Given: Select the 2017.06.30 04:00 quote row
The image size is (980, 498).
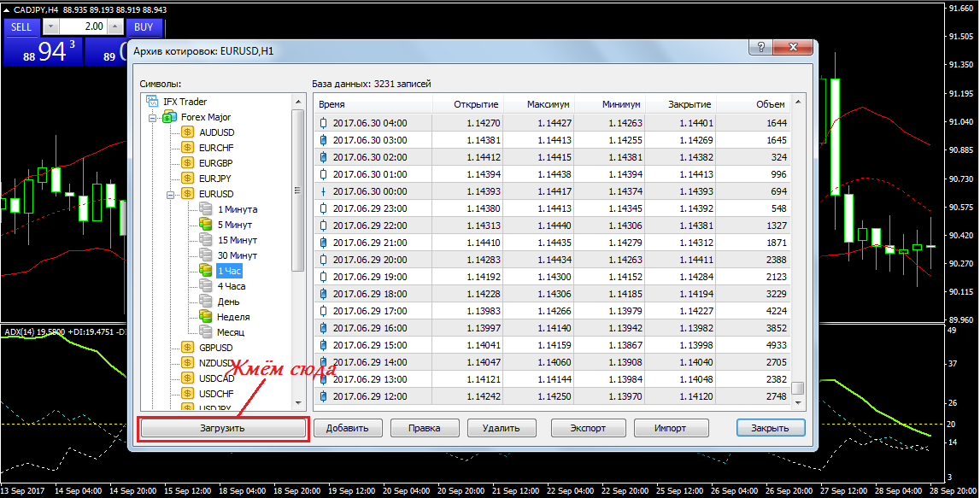Looking at the screenshot, I should point(553,123).
